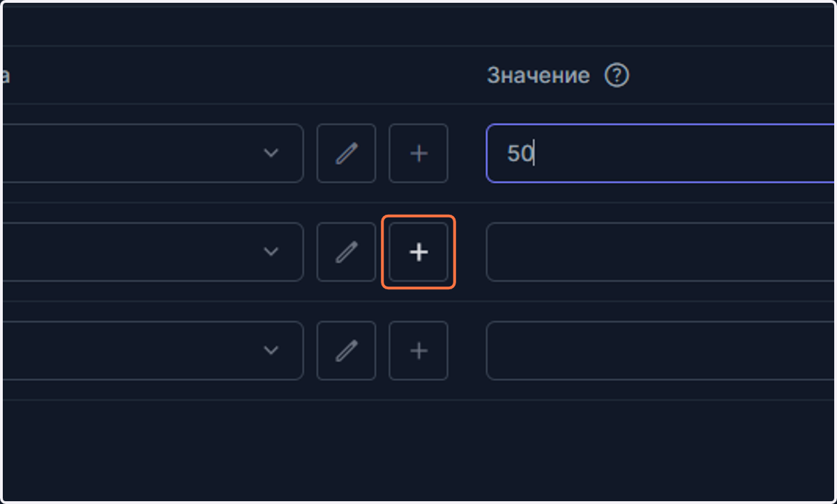This screenshot has width=837, height=504.
Task: Select the empty value field in the bottom row
Action: [x=661, y=351]
